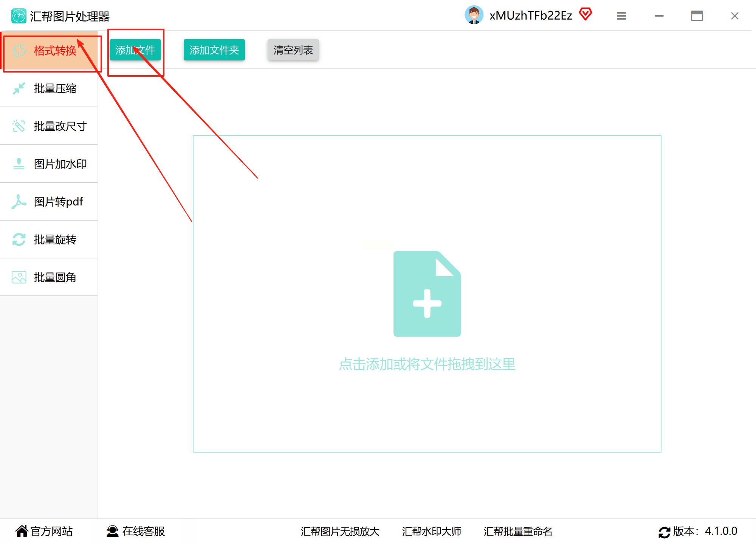The image size is (756, 544).
Task: Click the 批量旋转 rotate icon
Action: pyautogui.click(x=19, y=240)
